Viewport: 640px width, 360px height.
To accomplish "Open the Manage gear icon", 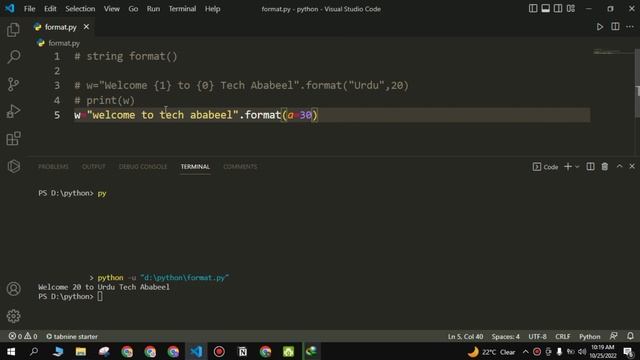I will click(x=13, y=316).
